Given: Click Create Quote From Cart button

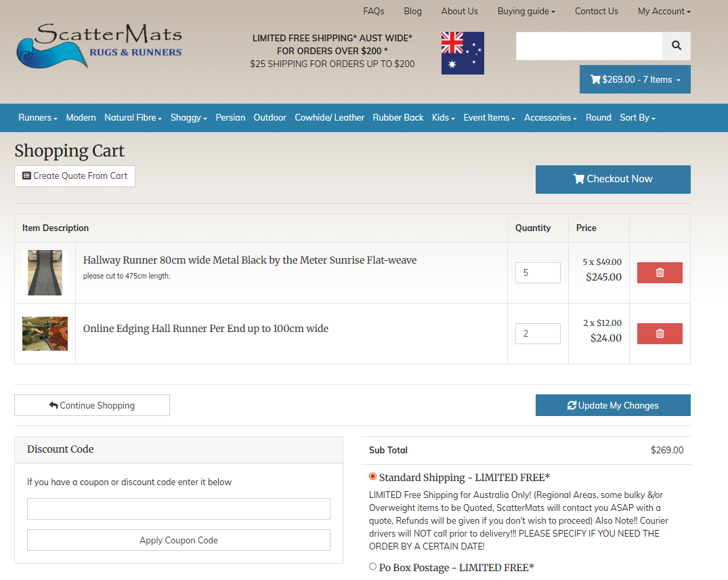Looking at the screenshot, I should [x=74, y=175].
